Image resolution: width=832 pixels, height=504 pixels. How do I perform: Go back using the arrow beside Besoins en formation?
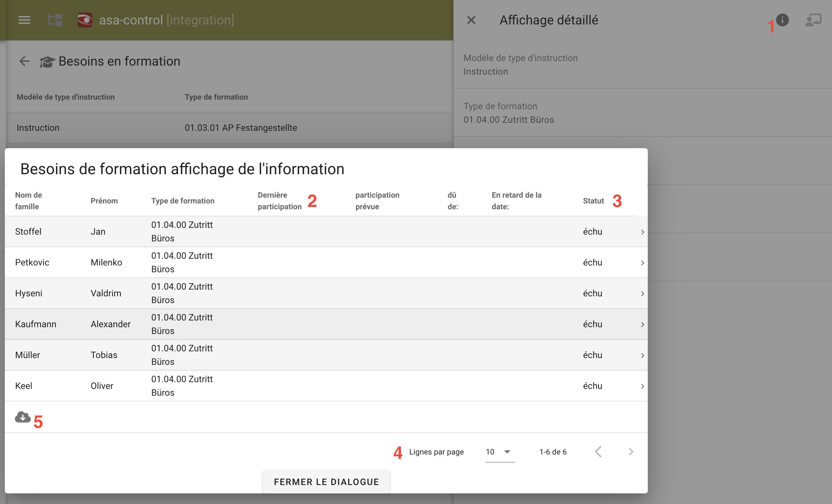click(24, 61)
